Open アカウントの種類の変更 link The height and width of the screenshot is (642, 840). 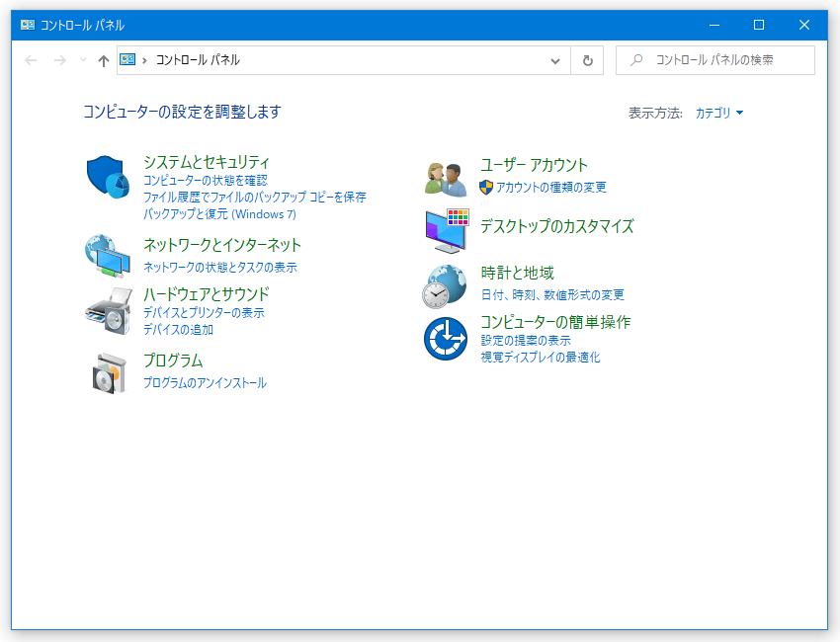coord(551,188)
